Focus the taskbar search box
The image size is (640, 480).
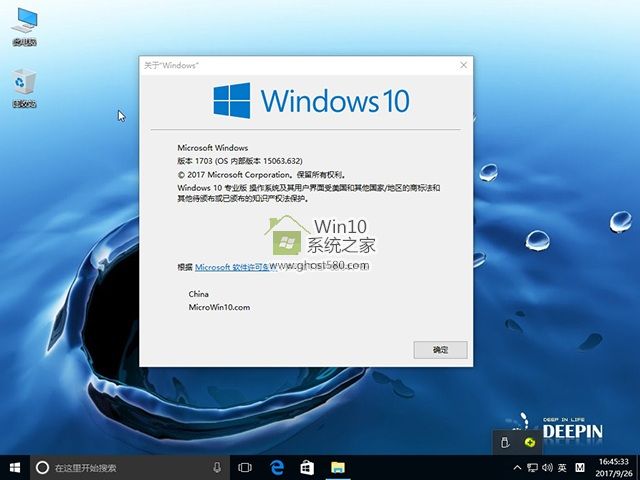pos(130,468)
